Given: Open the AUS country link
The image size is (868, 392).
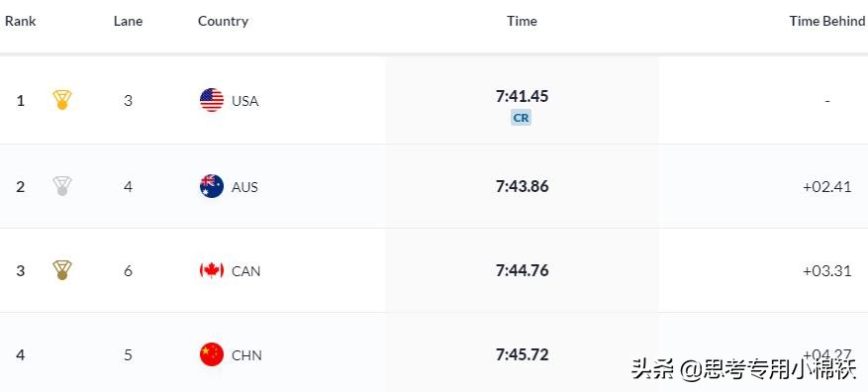Looking at the screenshot, I should coord(245,187).
